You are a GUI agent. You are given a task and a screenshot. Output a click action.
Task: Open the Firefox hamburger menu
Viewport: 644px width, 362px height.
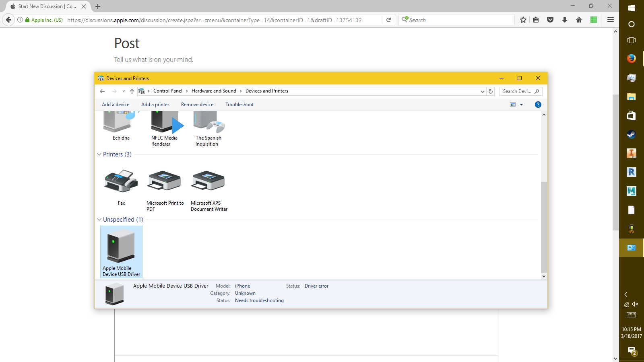click(611, 20)
